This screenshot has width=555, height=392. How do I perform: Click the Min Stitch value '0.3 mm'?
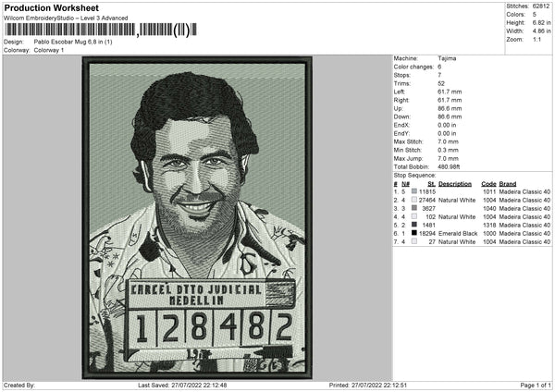coord(448,150)
